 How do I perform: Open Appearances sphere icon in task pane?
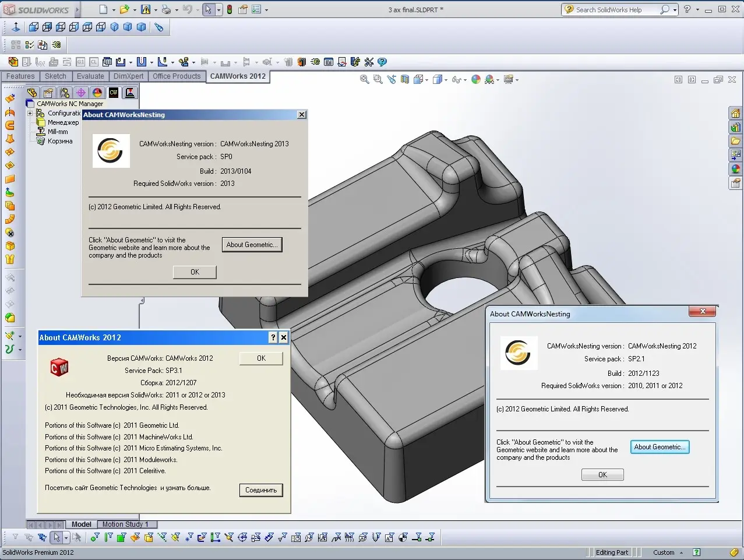[x=736, y=169]
